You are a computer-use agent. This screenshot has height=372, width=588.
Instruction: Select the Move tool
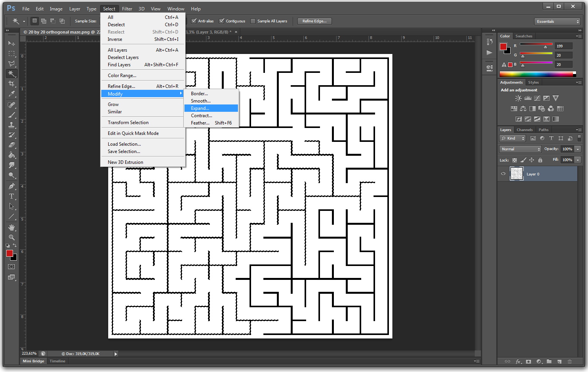point(12,43)
